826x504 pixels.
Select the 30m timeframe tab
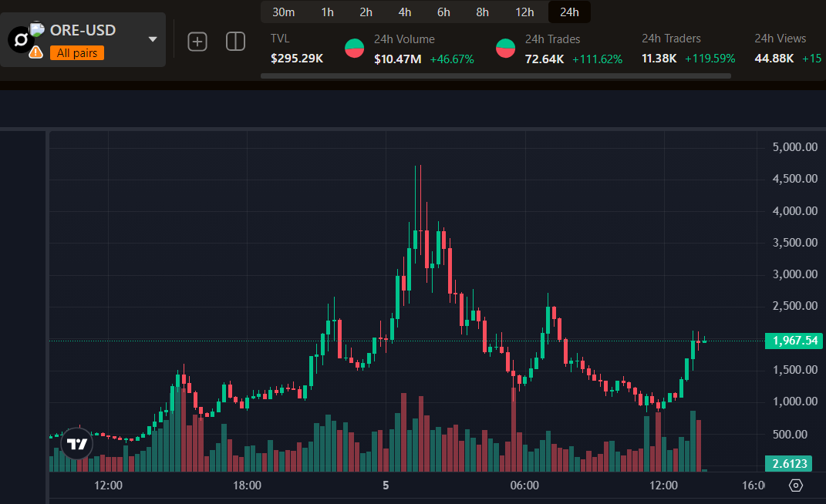pos(284,12)
